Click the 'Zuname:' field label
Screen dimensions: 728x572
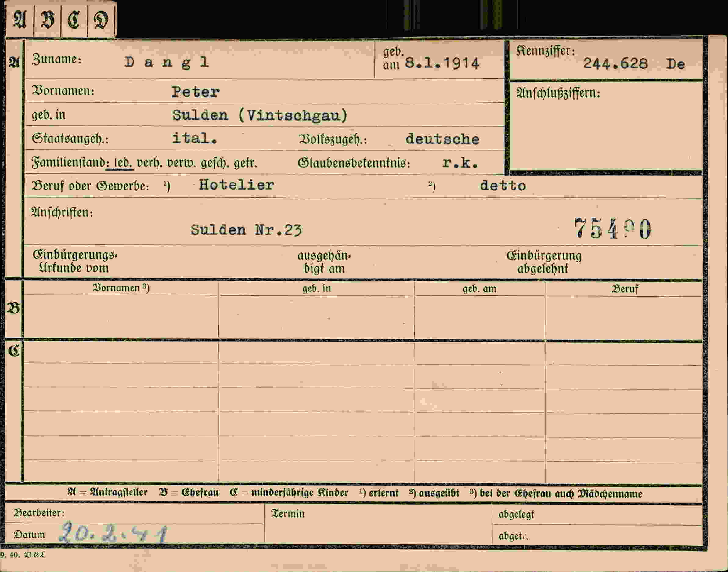coord(56,59)
